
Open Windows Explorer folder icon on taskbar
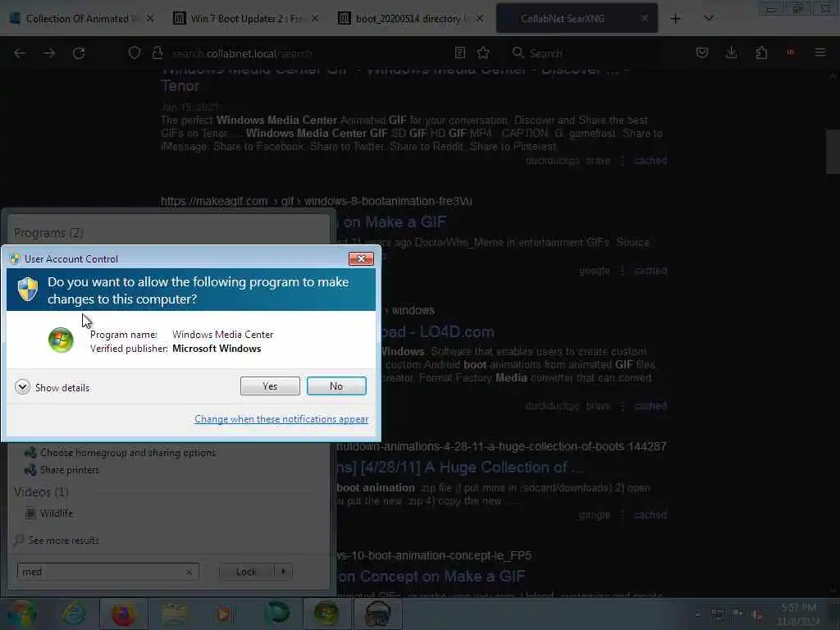174,614
